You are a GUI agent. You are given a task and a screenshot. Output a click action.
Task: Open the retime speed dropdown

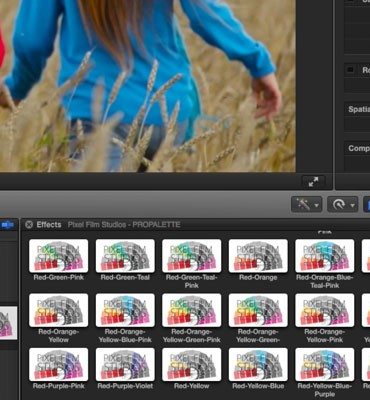pos(343,204)
